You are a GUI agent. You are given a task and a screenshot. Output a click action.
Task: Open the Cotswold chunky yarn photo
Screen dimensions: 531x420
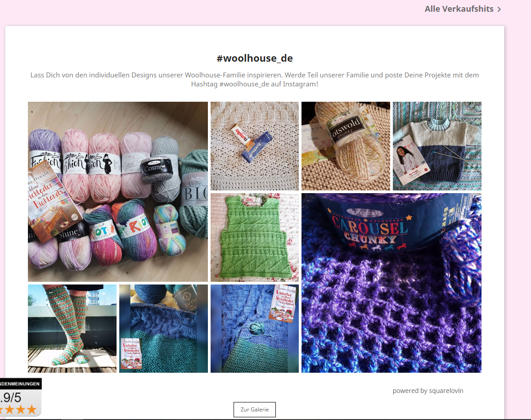click(346, 146)
